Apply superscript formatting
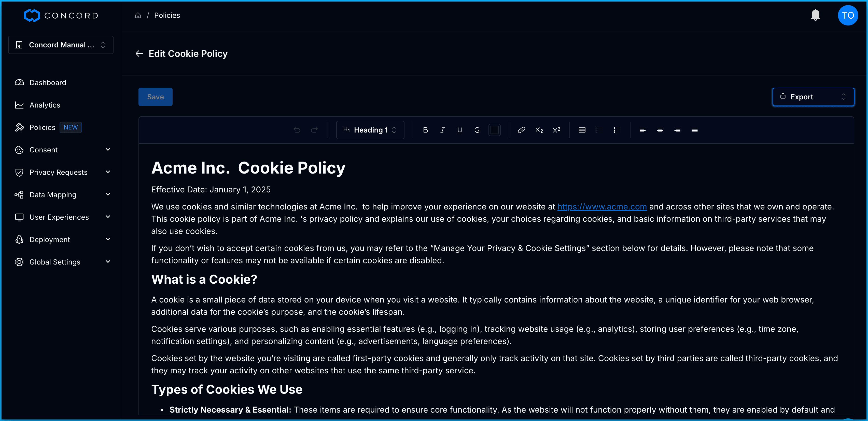 (x=556, y=130)
